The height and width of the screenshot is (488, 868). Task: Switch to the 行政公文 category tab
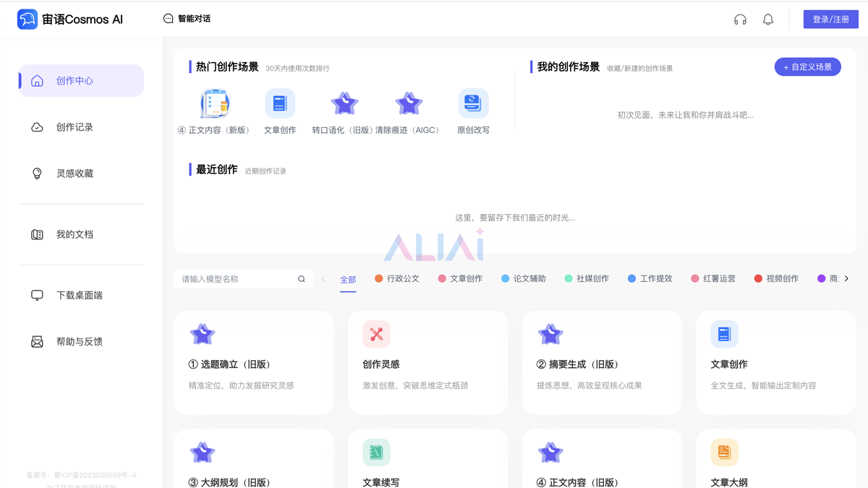pos(396,279)
